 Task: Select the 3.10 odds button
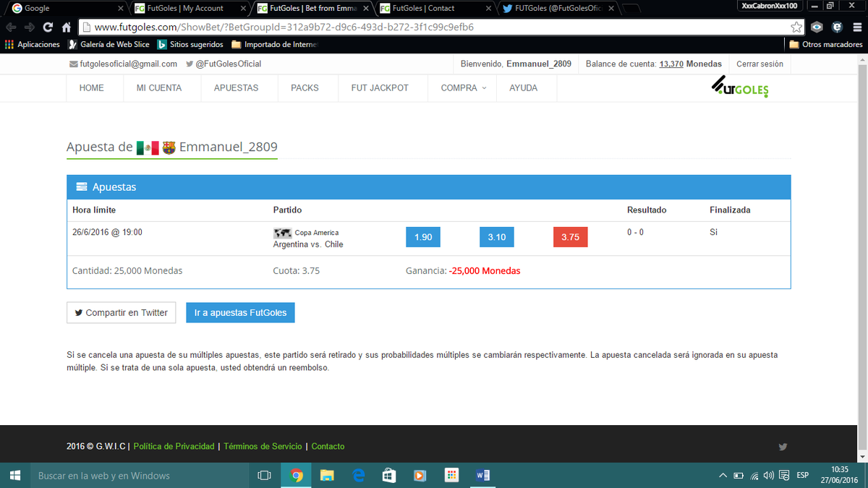point(497,237)
